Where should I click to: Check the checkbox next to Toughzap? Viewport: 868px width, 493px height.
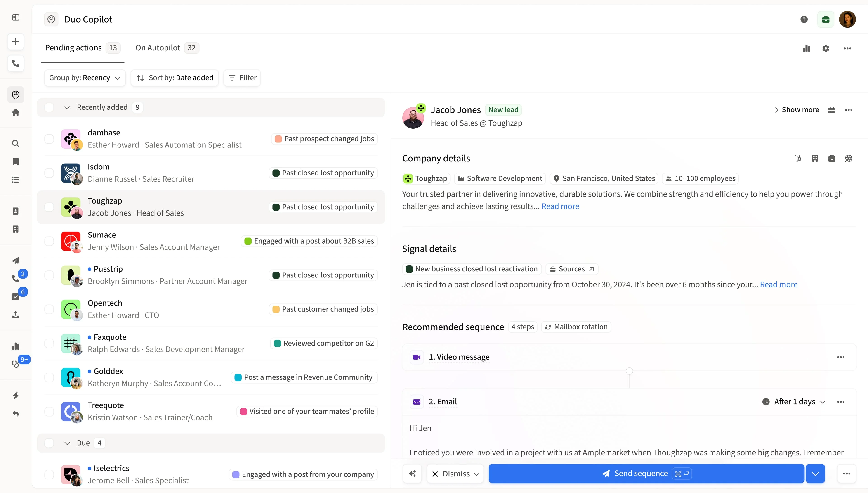click(x=49, y=207)
